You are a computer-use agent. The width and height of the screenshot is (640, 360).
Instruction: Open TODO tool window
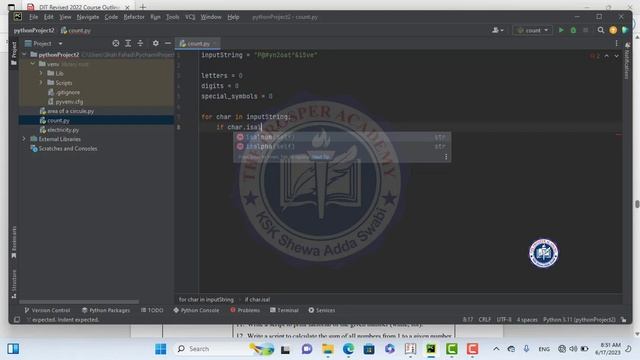pos(152,310)
